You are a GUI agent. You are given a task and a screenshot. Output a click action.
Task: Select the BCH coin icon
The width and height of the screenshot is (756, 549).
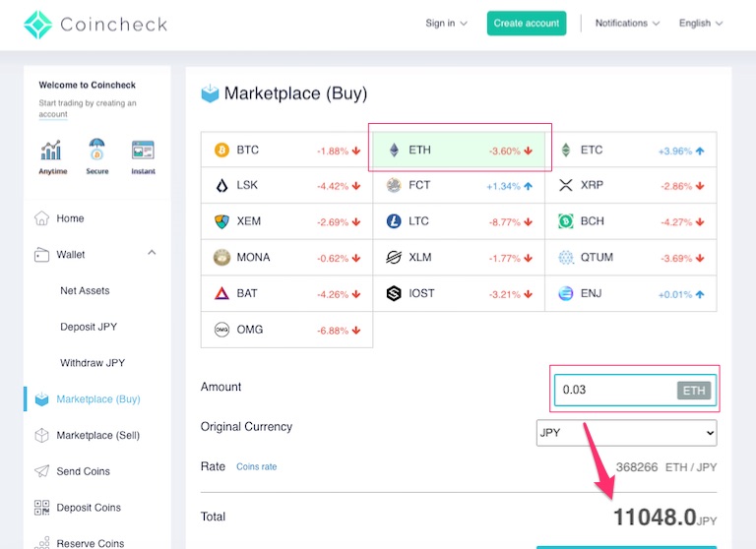pyautogui.click(x=566, y=221)
